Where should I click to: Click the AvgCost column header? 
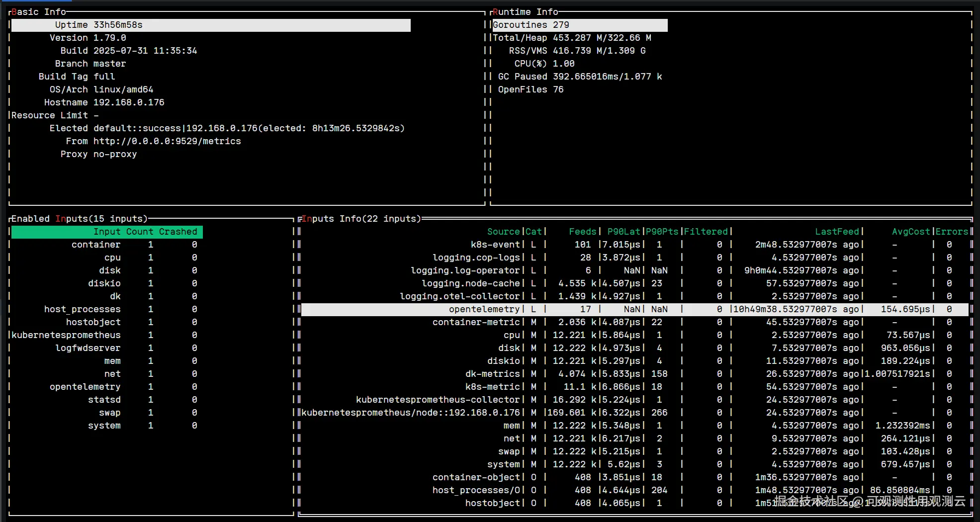(910, 232)
